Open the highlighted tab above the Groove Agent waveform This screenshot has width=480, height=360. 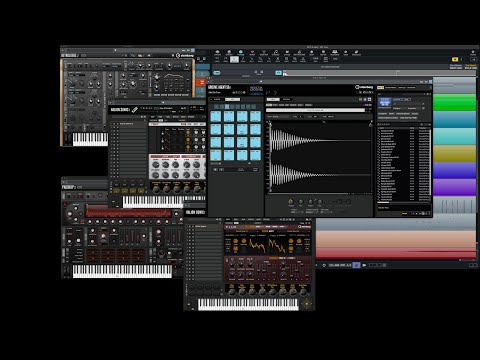[x=273, y=99]
